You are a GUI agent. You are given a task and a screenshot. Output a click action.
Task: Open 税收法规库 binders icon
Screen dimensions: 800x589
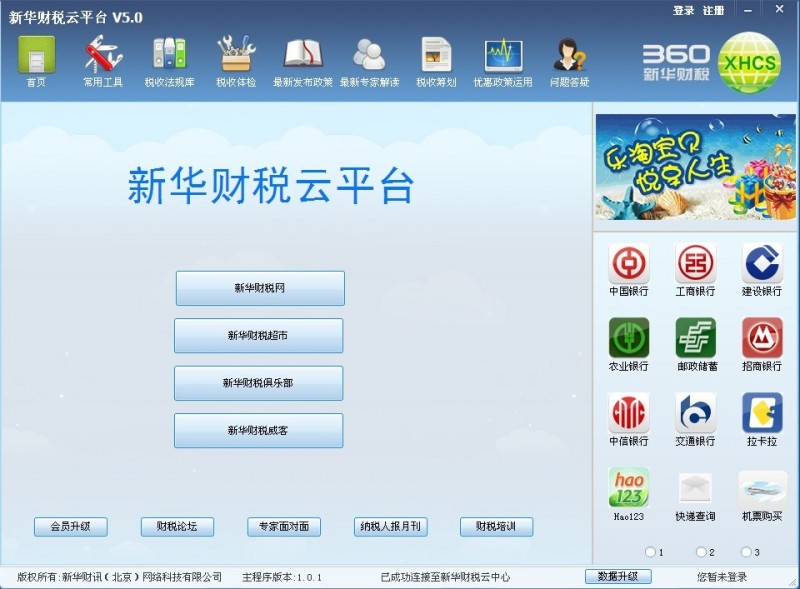170,53
